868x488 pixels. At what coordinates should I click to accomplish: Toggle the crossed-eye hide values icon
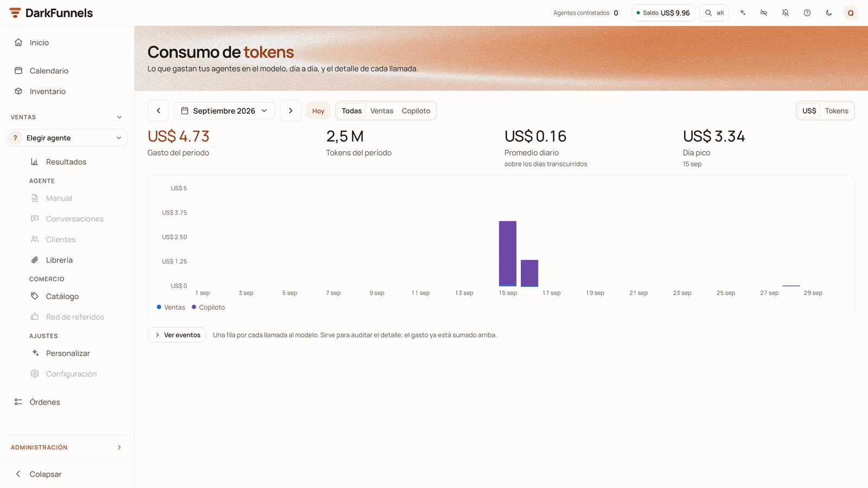(764, 13)
